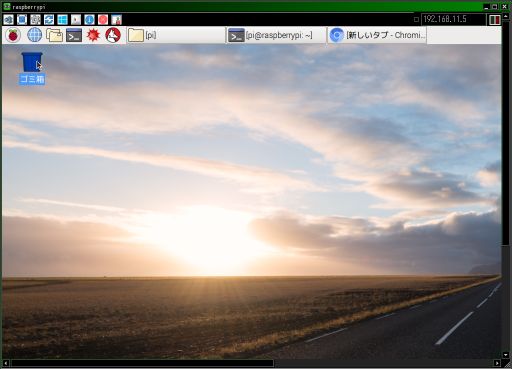This screenshot has height=369, width=512.
Task: Click the page-with-arrow toolbar icon
Action: pos(76,20)
